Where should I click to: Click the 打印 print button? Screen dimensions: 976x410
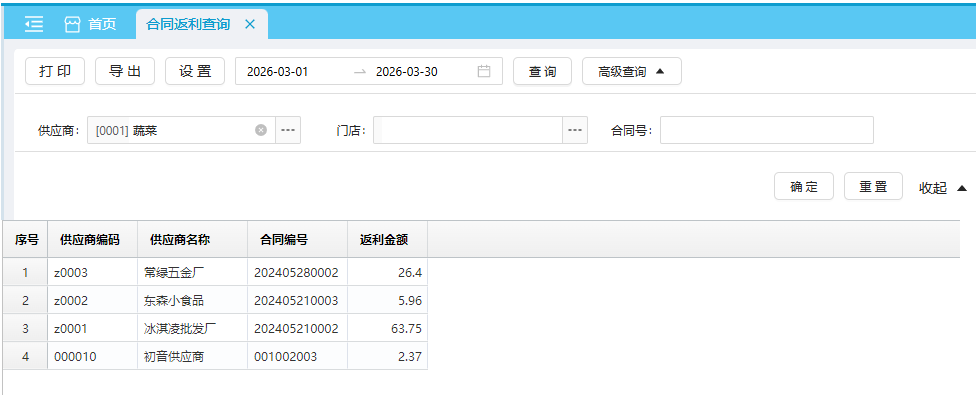tap(55, 71)
